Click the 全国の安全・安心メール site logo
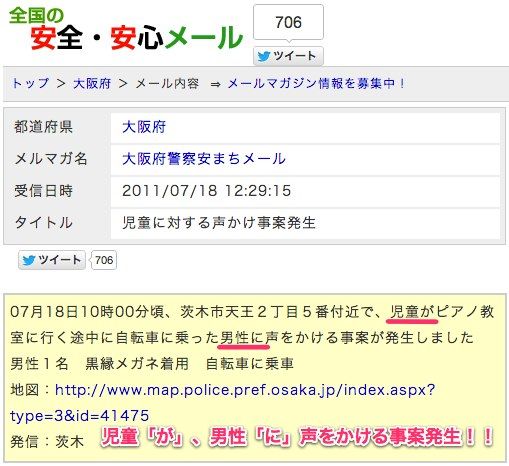 (126, 29)
